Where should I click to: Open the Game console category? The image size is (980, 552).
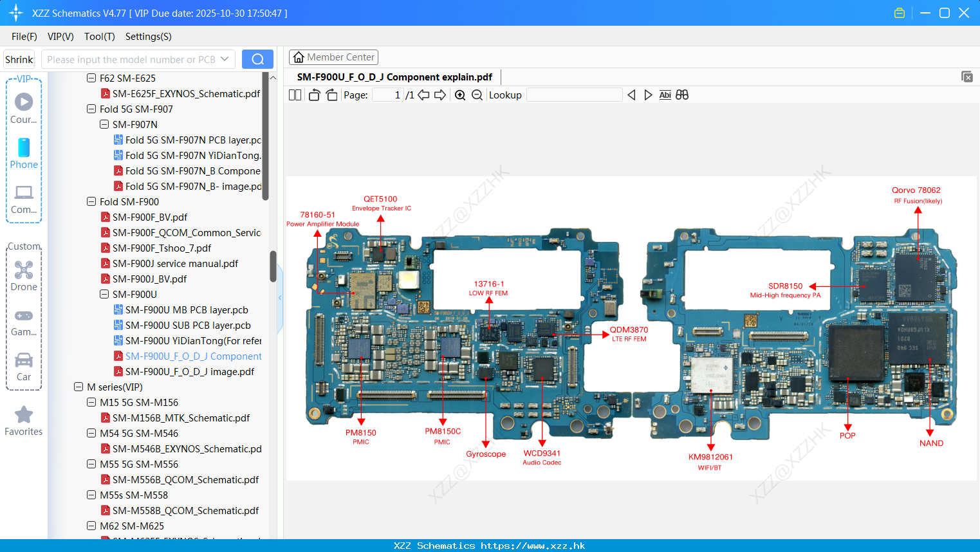[x=24, y=322]
